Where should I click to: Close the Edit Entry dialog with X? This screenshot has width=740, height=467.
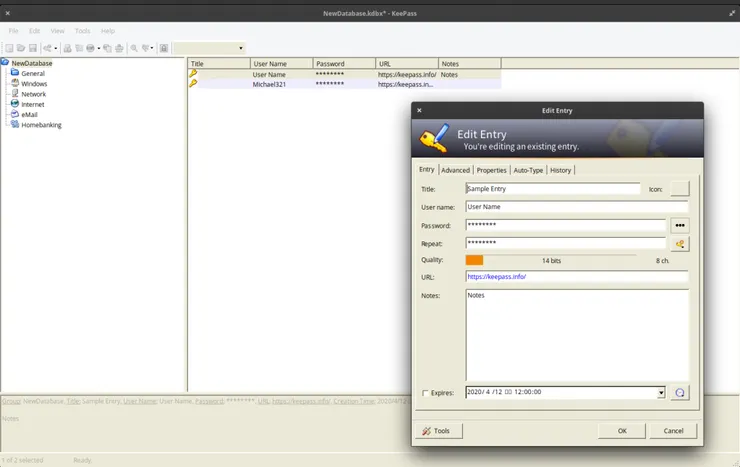click(419, 110)
